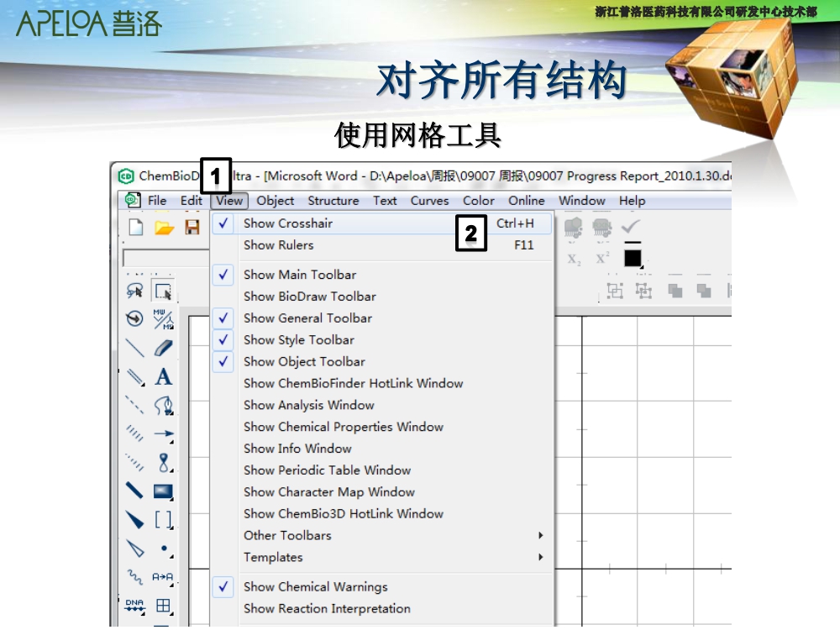
Task: Pick the Pen drawing tool
Action: coord(163,406)
